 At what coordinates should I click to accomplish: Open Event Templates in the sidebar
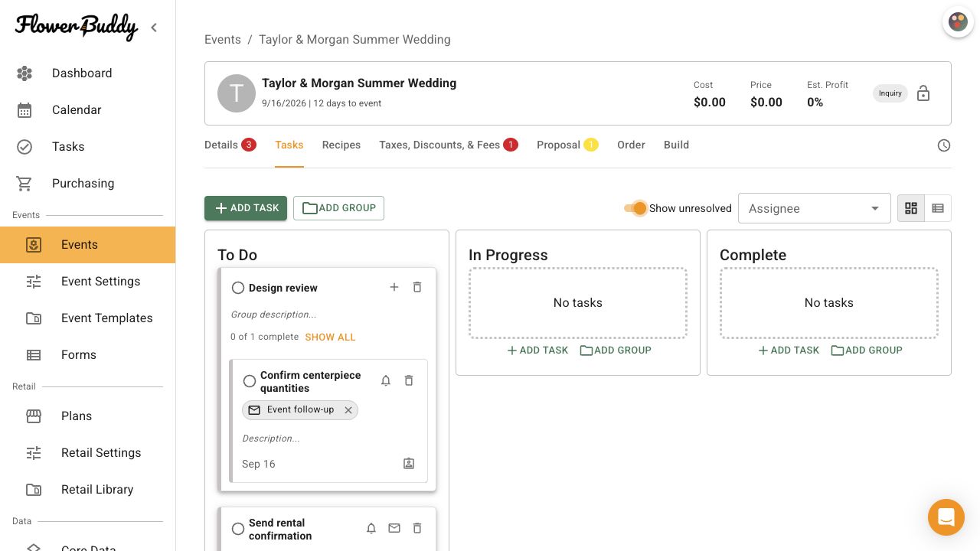[x=88, y=318]
